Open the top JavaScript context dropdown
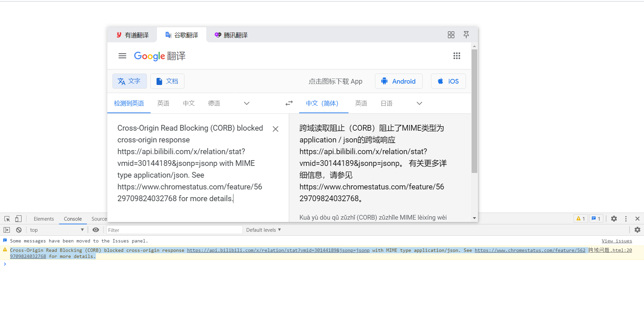This screenshot has width=644, height=315. pyautogui.click(x=57, y=230)
